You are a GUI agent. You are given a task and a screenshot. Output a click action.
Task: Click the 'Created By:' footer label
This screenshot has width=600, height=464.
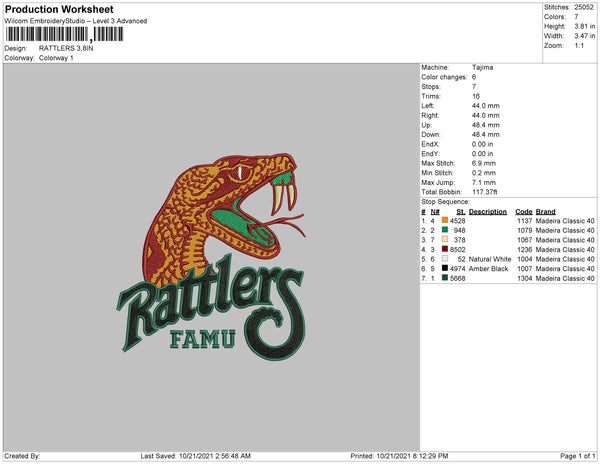click(x=22, y=456)
